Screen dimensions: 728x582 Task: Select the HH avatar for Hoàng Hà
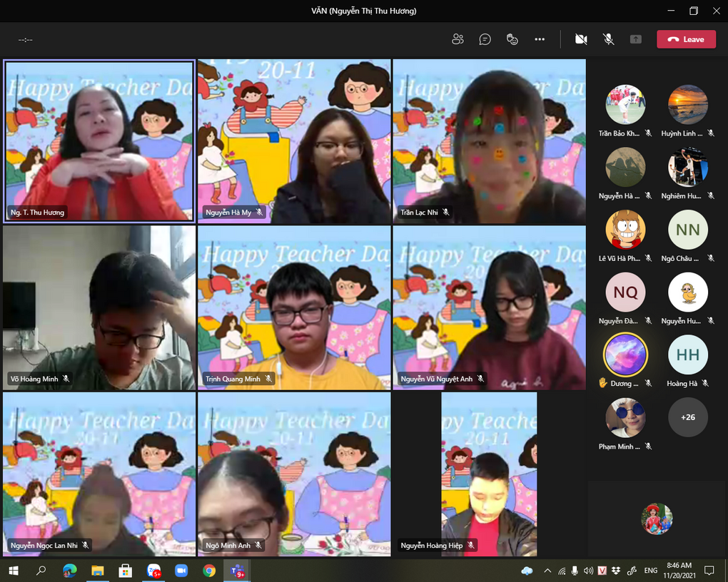point(687,355)
